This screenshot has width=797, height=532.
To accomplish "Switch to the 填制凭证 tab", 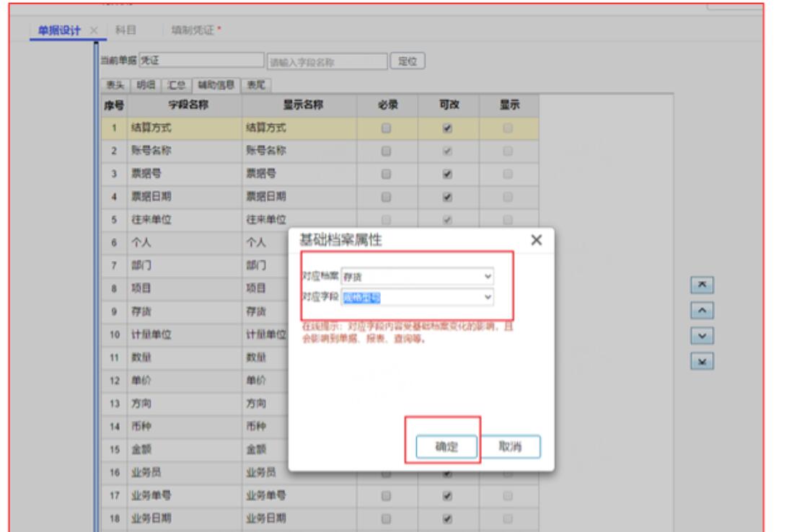I will click(x=192, y=30).
